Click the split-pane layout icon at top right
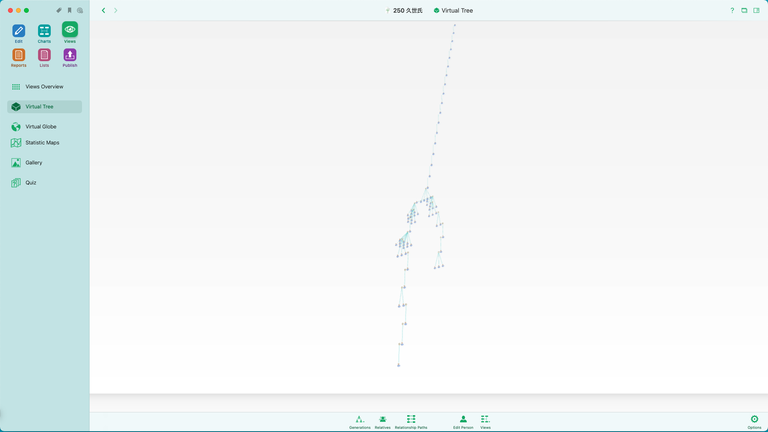The width and height of the screenshot is (768, 432). [756, 10]
